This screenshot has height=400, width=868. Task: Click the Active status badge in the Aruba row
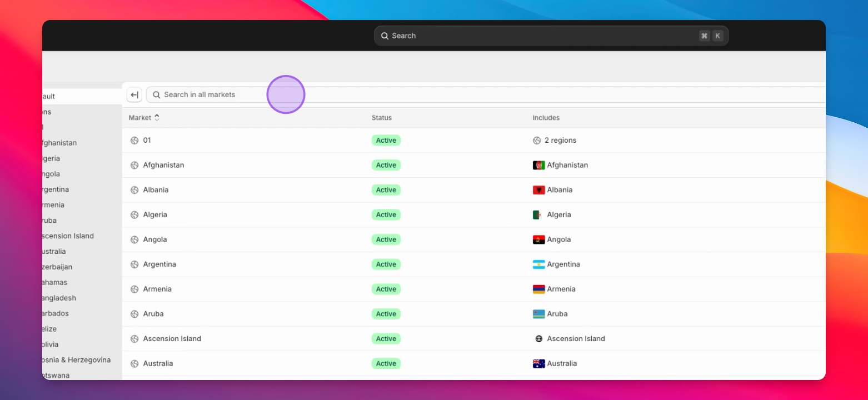click(x=386, y=314)
